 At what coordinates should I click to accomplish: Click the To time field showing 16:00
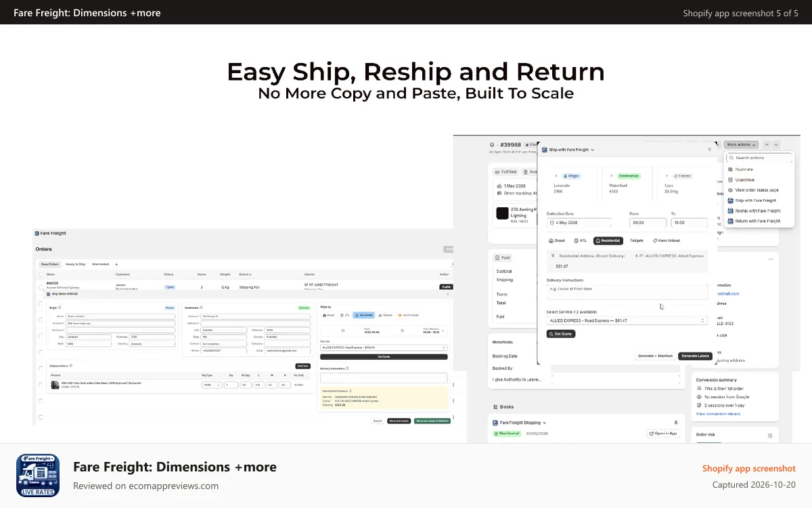(690, 223)
